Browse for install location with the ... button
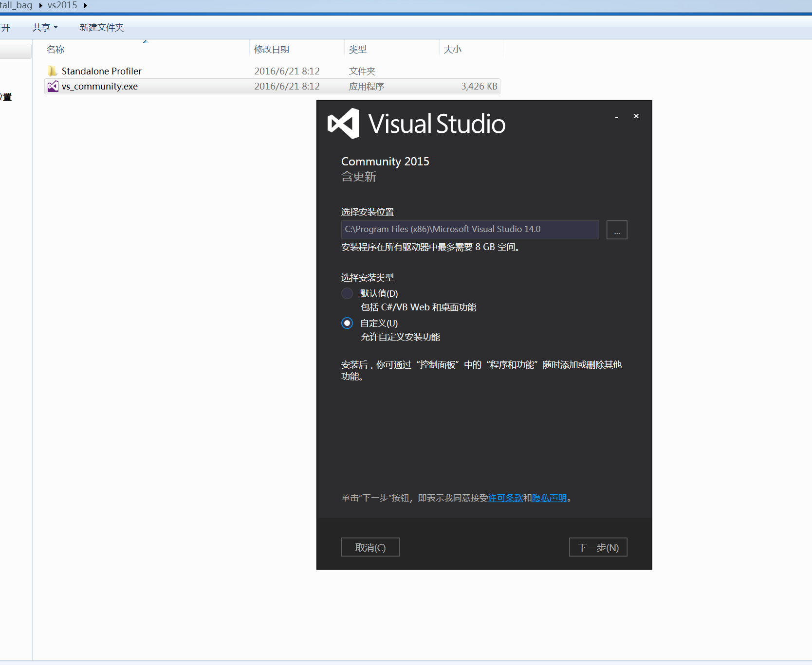This screenshot has width=812, height=665. click(617, 230)
